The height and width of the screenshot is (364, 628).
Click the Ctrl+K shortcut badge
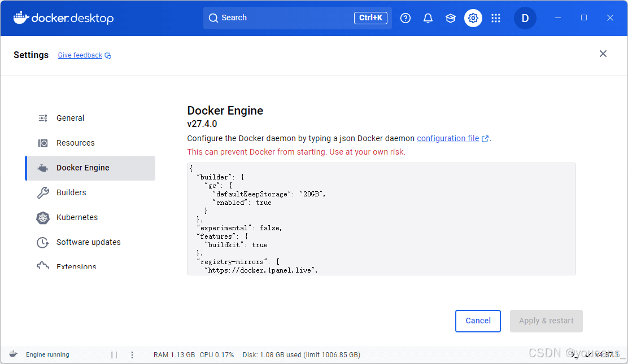point(370,17)
